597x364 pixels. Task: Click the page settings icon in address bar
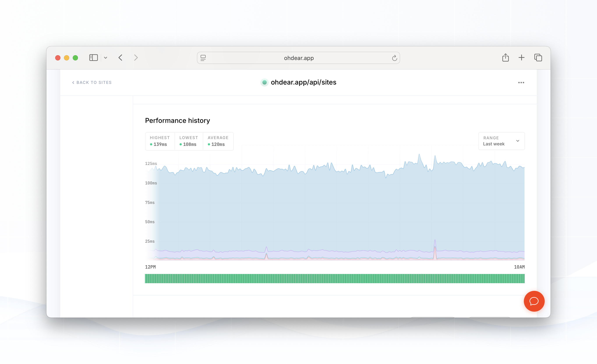tap(203, 58)
